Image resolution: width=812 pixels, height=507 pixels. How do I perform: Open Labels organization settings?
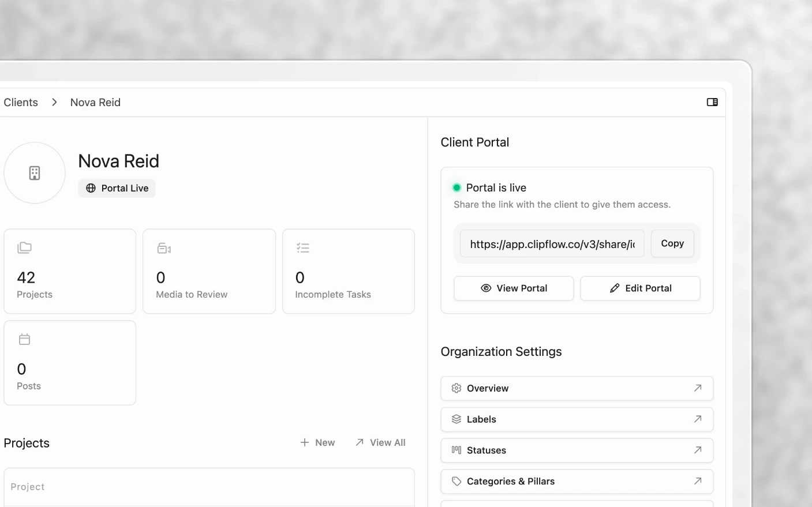(x=577, y=419)
